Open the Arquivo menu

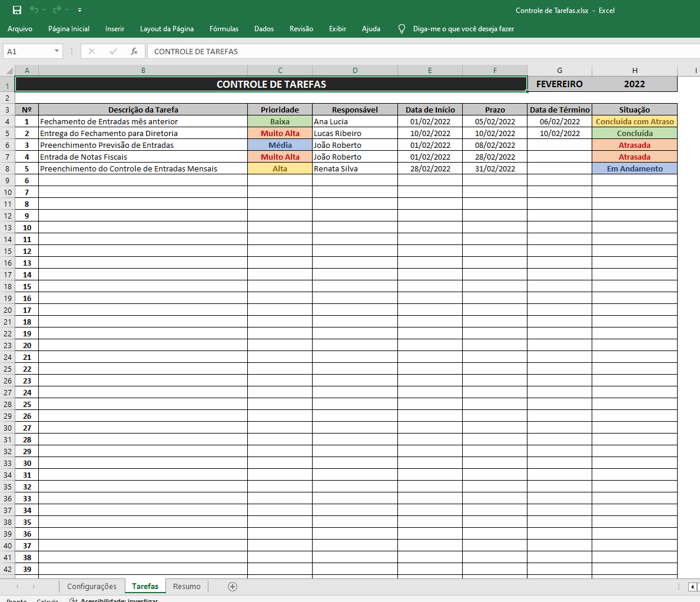19,29
